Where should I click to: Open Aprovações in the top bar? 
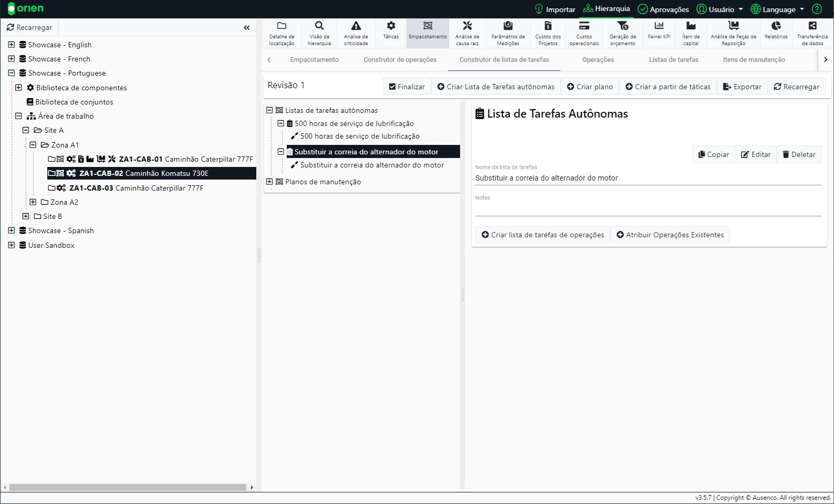pos(663,9)
